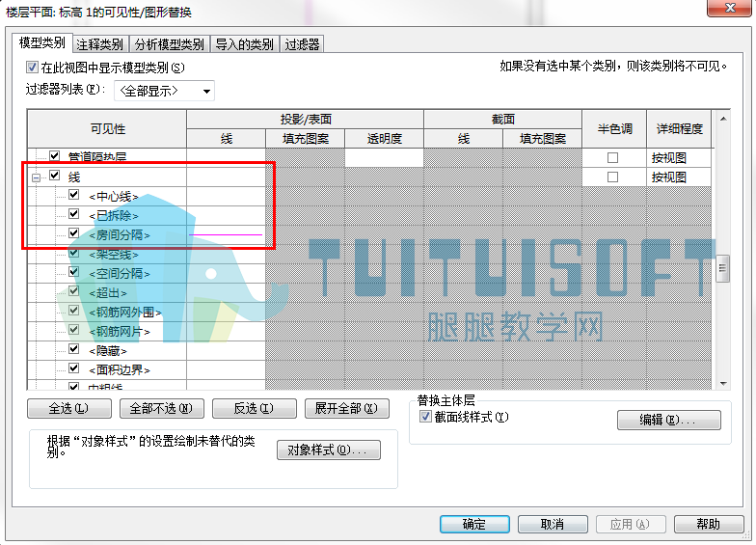The height and width of the screenshot is (545, 756).
Task: Select the <房间分隔> row label
Action: tap(120, 235)
